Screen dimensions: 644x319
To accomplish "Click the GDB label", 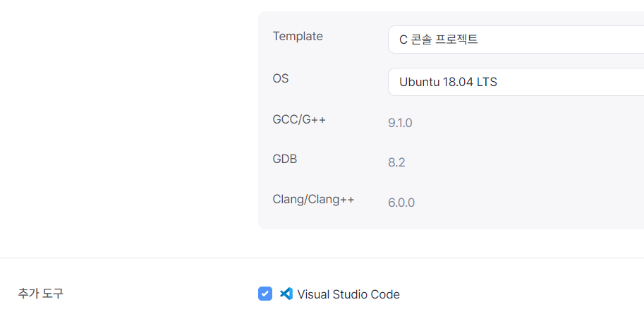I will click(285, 159).
